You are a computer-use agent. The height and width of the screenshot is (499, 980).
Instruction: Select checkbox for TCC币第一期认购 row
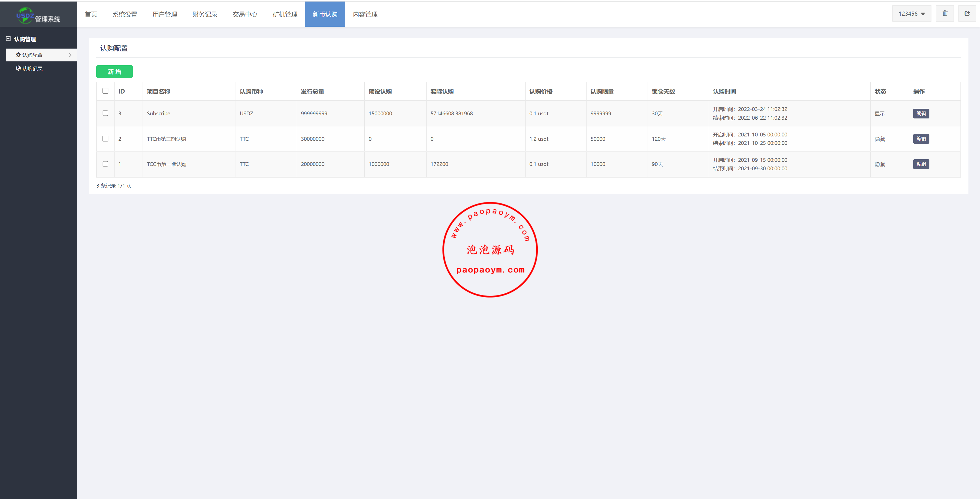(105, 164)
